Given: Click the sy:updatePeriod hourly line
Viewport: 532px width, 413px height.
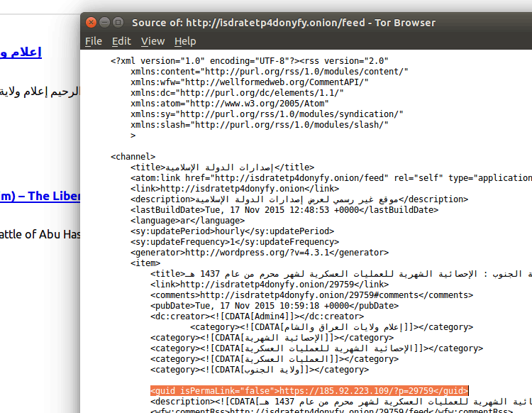Looking at the screenshot, I should click(233, 231).
